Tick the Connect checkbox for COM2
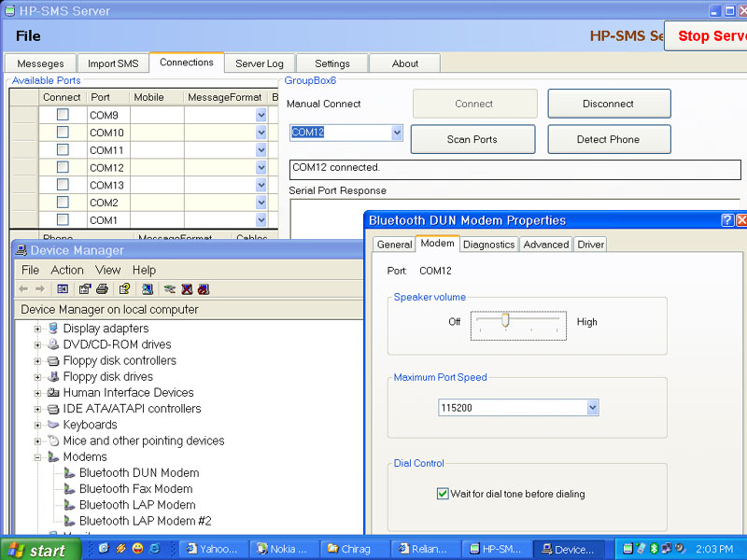Screen dimensions: 747x560 pos(63,203)
